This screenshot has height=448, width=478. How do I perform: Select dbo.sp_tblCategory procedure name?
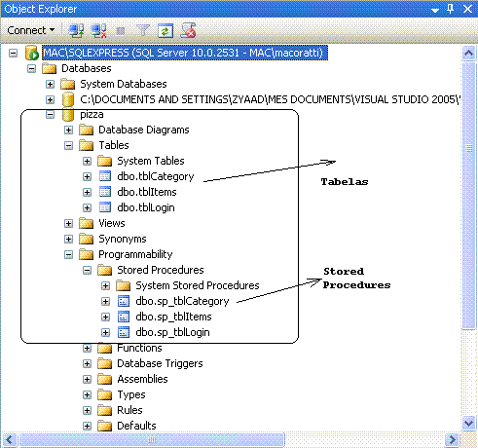coord(182,301)
